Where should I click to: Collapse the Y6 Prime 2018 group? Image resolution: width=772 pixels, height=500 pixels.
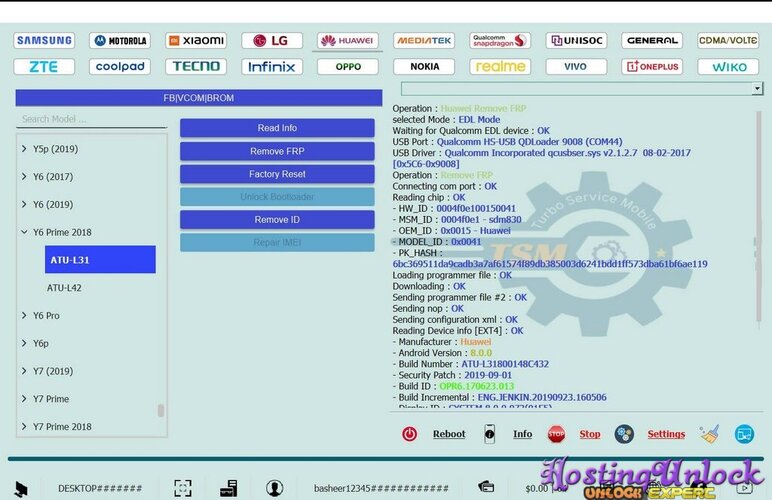point(25,232)
